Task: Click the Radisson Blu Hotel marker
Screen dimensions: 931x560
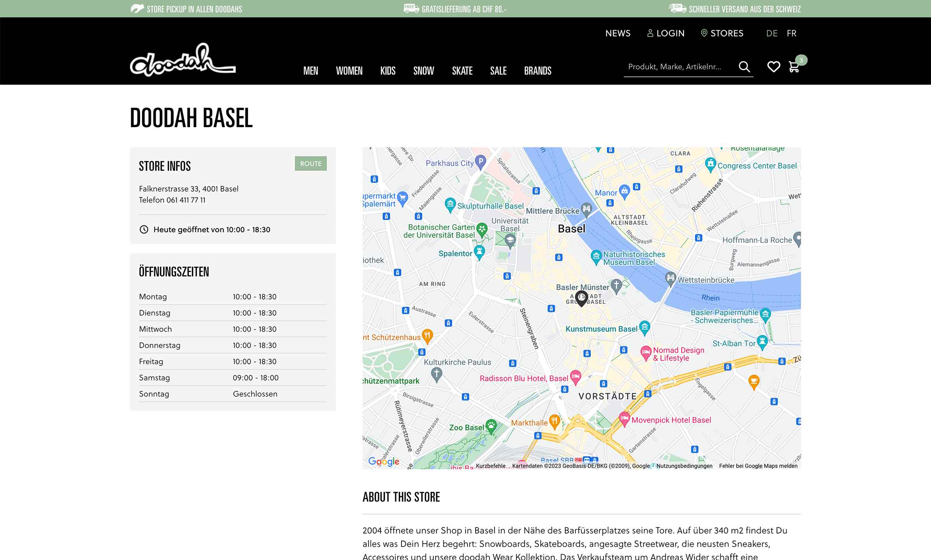Action: [x=576, y=377]
